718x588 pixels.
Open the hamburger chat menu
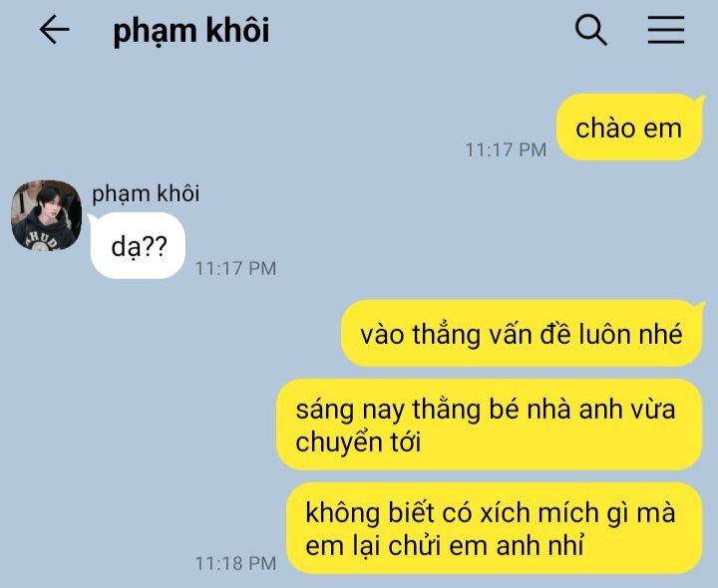(666, 30)
